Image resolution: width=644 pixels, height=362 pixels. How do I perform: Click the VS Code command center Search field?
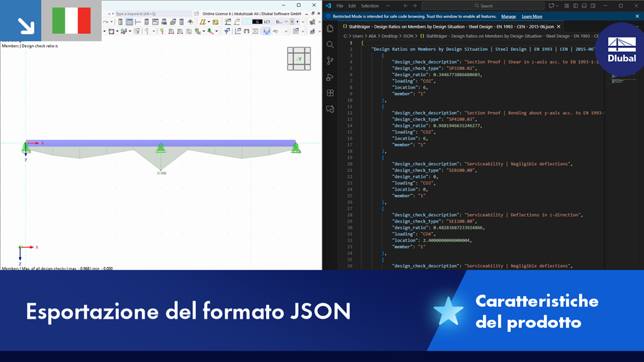coord(483,6)
